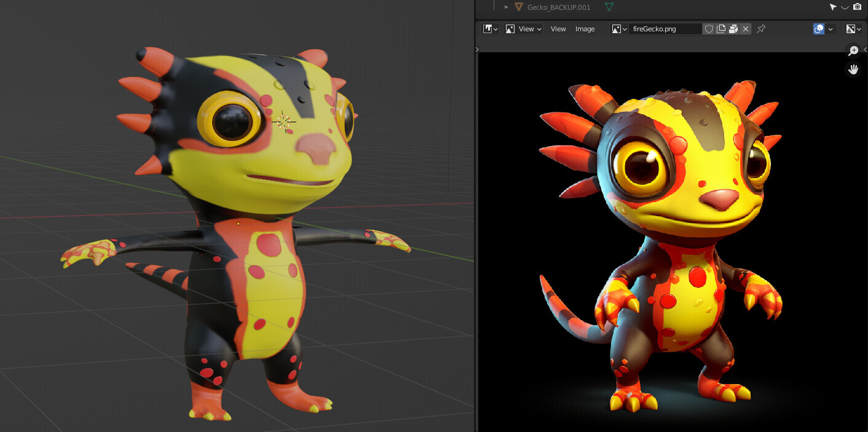Viewport: 868px width, 432px height.
Task: Click the pan hand gizmo in the image viewer
Action: [853, 69]
